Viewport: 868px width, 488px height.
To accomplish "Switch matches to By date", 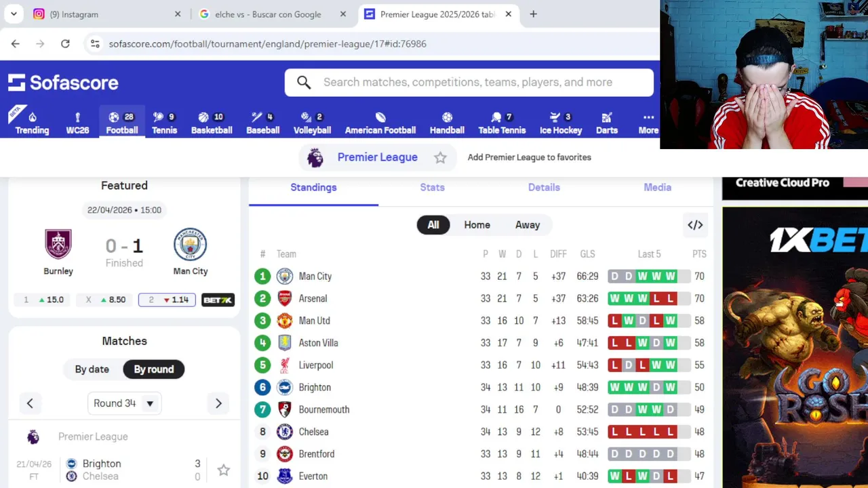I will coord(92,369).
